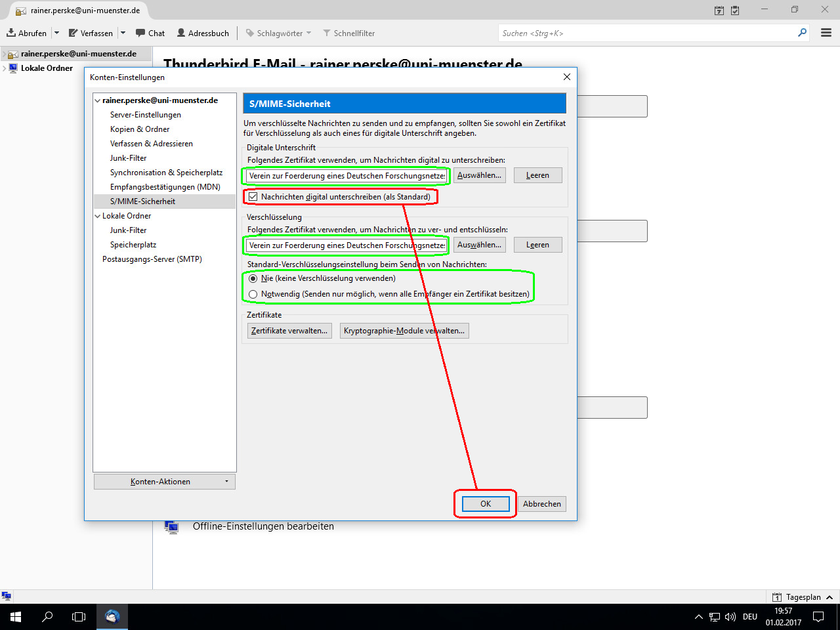Click the Verfassen compose icon
The image size is (840, 630).
tap(73, 33)
